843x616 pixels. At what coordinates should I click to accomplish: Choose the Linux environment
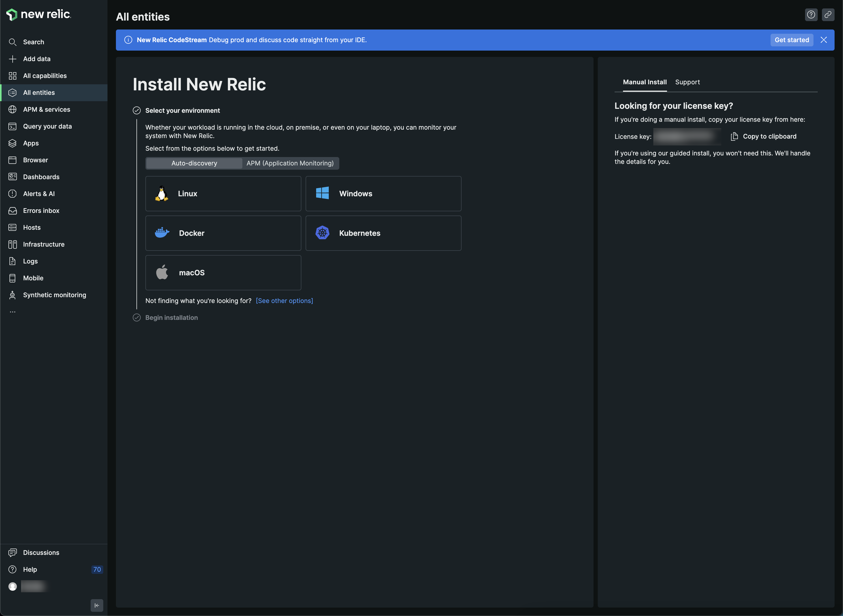223,194
